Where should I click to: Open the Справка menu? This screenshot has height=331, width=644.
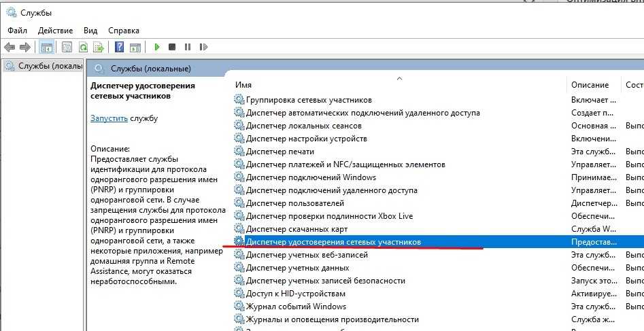[123, 30]
